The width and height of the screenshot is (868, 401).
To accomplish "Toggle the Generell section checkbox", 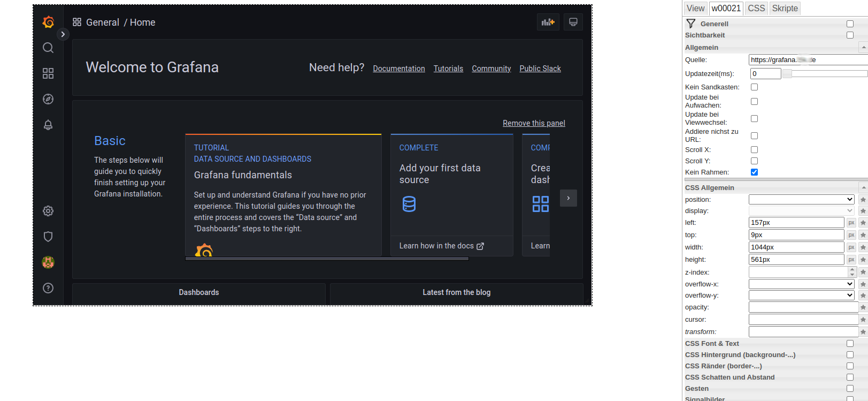I will 850,24.
